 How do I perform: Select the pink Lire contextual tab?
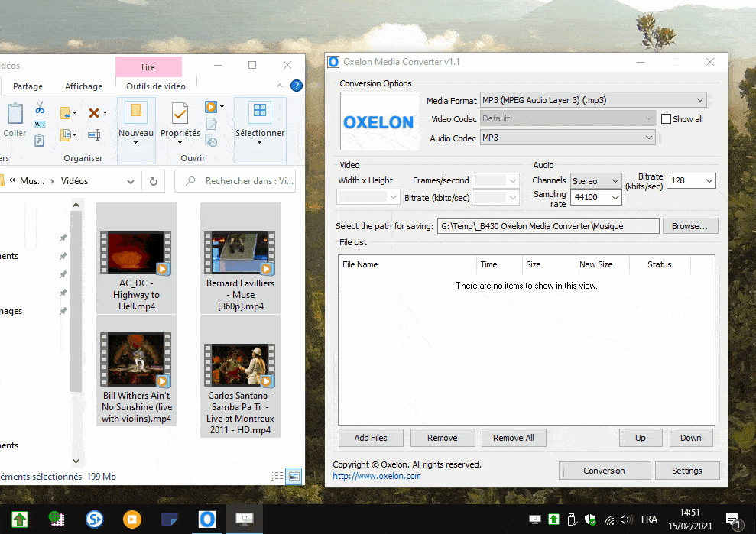point(148,67)
